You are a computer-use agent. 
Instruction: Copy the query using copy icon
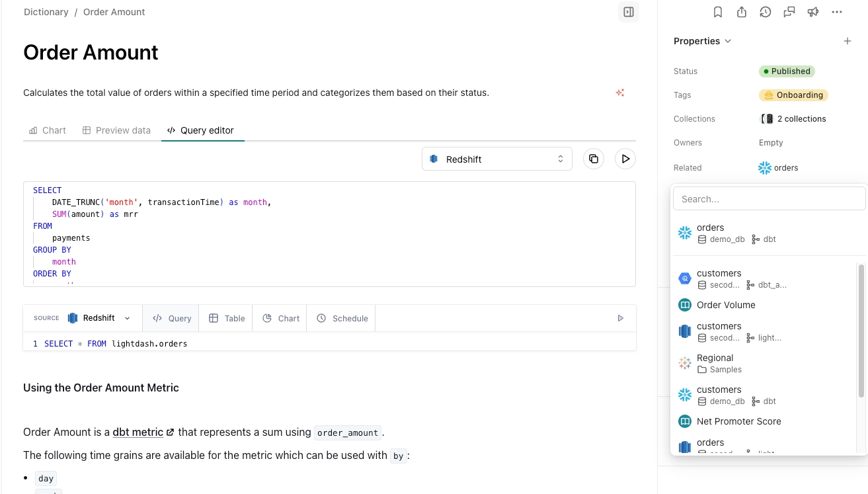click(x=594, y=159)
